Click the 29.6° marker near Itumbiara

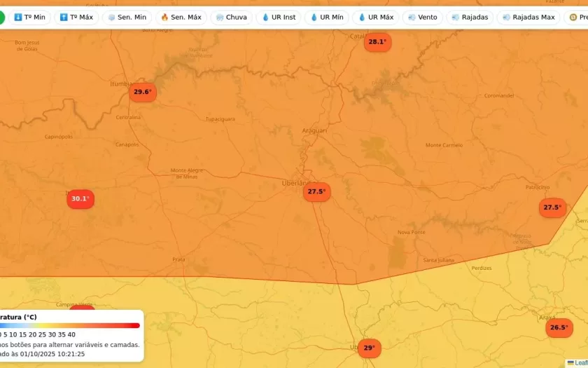tap(142, 92)
